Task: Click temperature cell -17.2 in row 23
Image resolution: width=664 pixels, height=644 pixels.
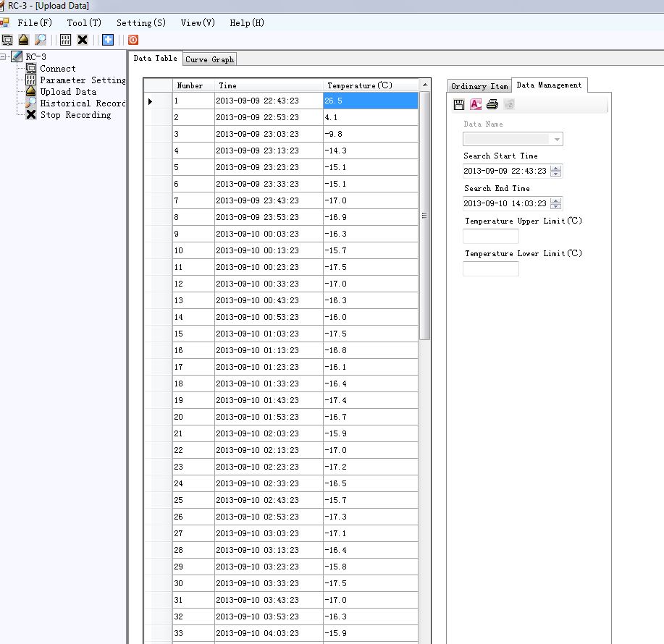Action: point(371,467)
